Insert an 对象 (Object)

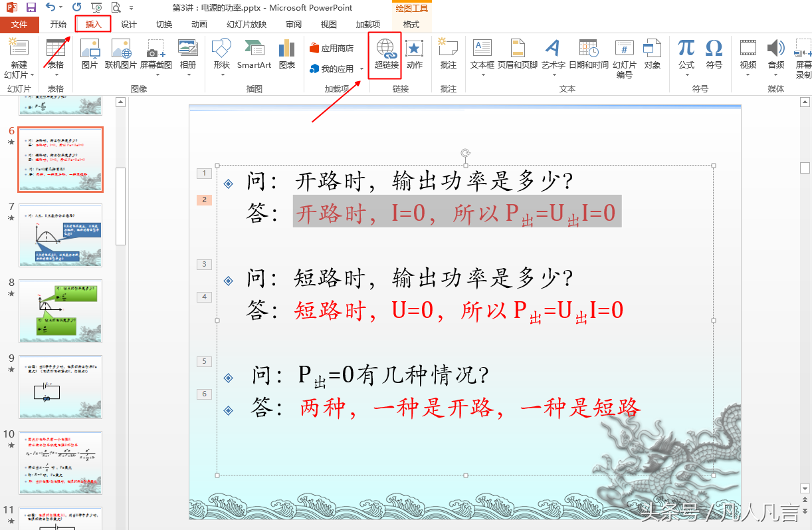pyautogui.click(x=653, y=55)
